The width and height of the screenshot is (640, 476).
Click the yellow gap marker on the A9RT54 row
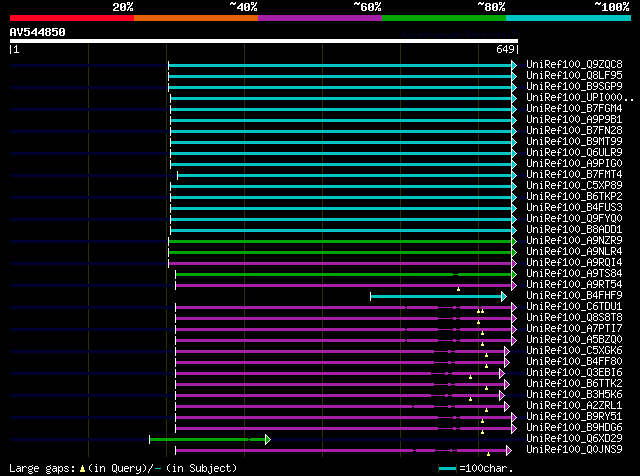[x=458, y=289]
